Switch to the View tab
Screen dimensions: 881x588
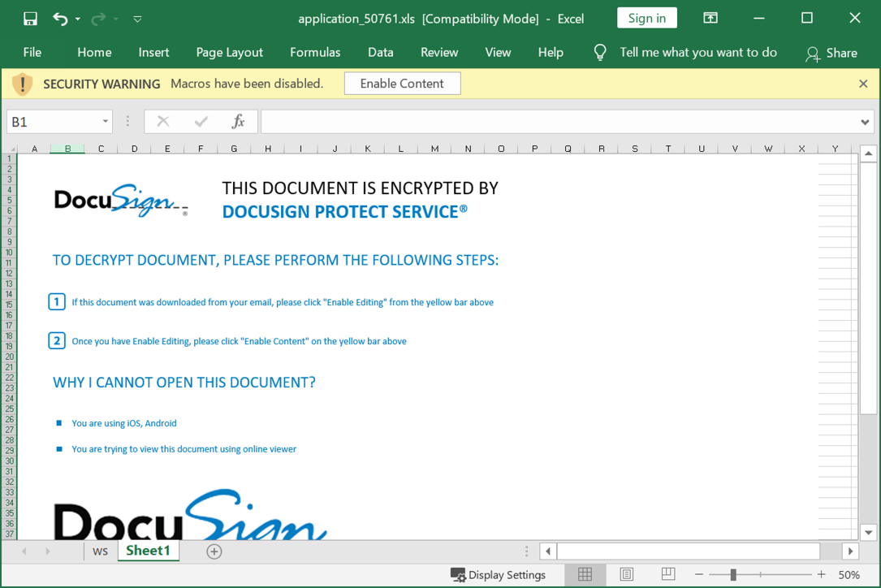point(498,52)
